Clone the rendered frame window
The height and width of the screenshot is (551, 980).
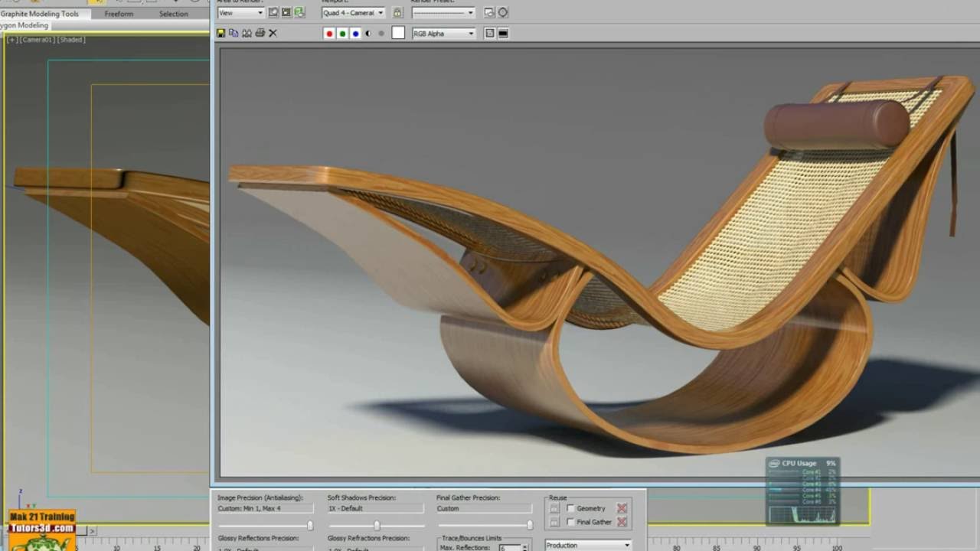(247, 33)
